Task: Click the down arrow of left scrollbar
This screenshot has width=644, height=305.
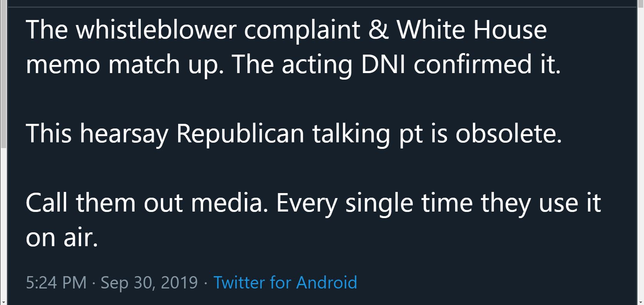Action: [3, 302]
